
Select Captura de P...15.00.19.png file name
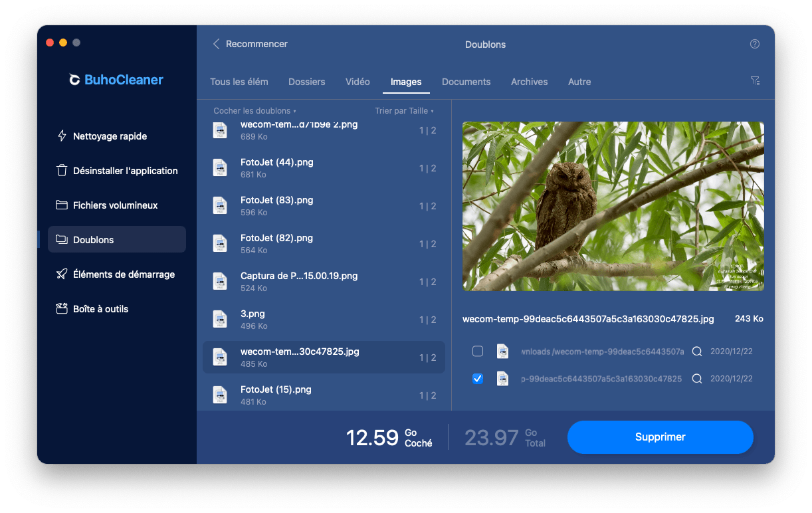pyautogui.click(x=299, y=276)
